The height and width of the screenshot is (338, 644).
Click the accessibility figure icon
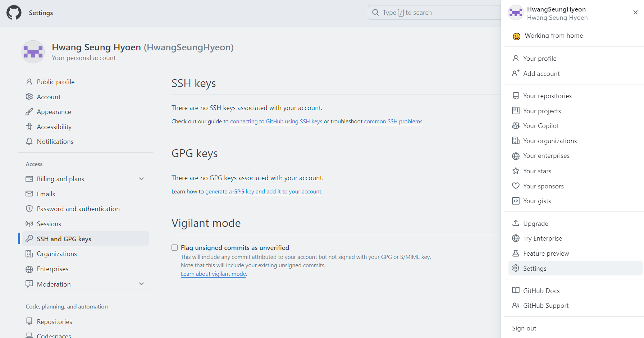[29, 127]
